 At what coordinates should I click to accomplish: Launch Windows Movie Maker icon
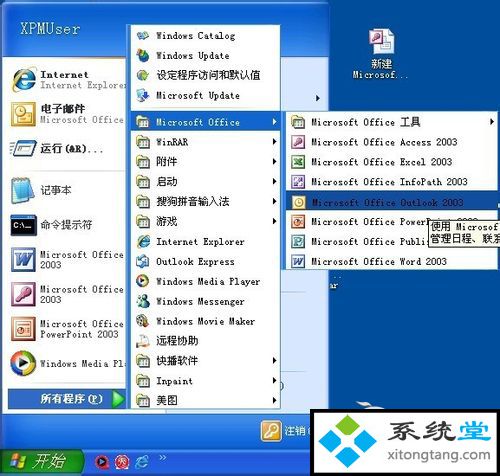pos(143,321)
